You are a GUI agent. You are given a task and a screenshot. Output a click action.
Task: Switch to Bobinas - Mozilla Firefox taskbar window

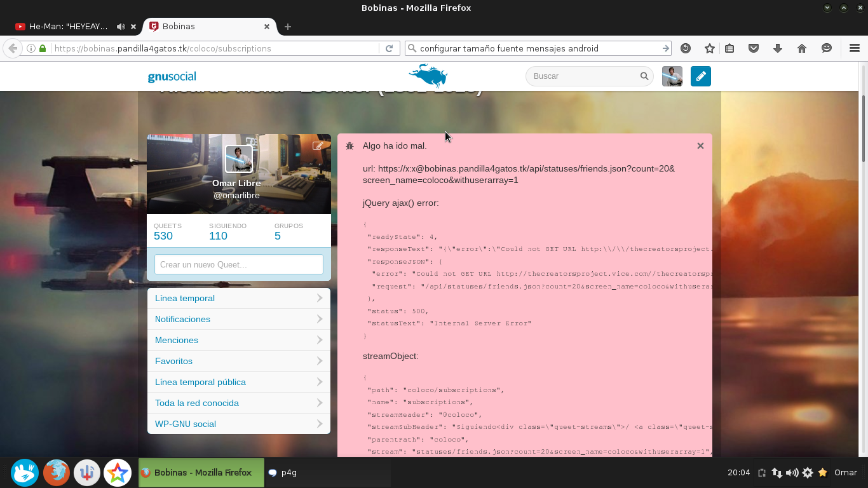click(201, 473)
